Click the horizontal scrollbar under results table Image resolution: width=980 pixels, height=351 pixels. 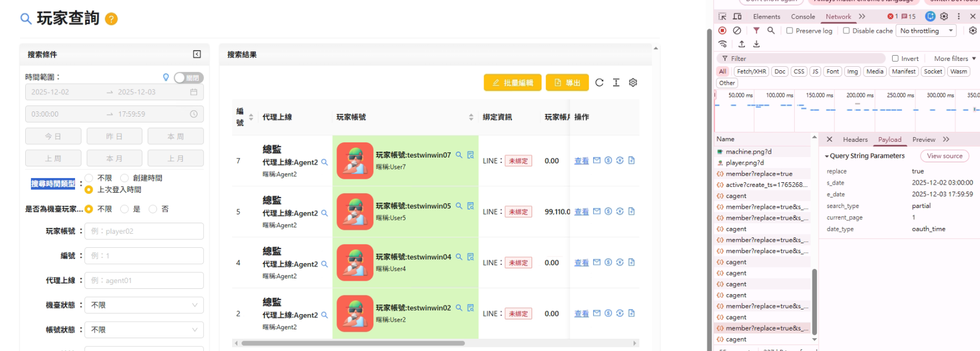point(353,343)
